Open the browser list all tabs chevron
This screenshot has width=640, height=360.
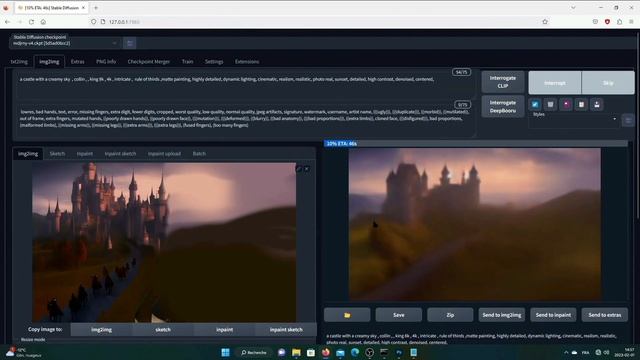[573, 8]
